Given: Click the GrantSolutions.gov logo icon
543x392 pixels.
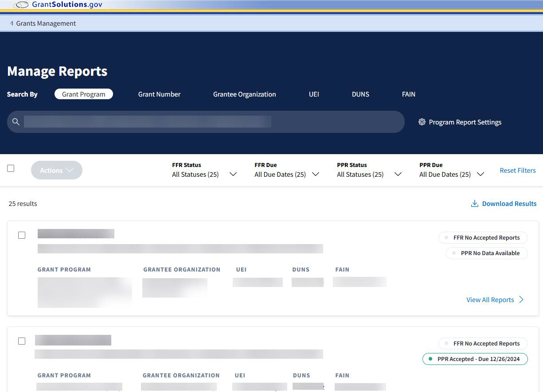Looking at the screenshot, I should click(x=21, y=5).
